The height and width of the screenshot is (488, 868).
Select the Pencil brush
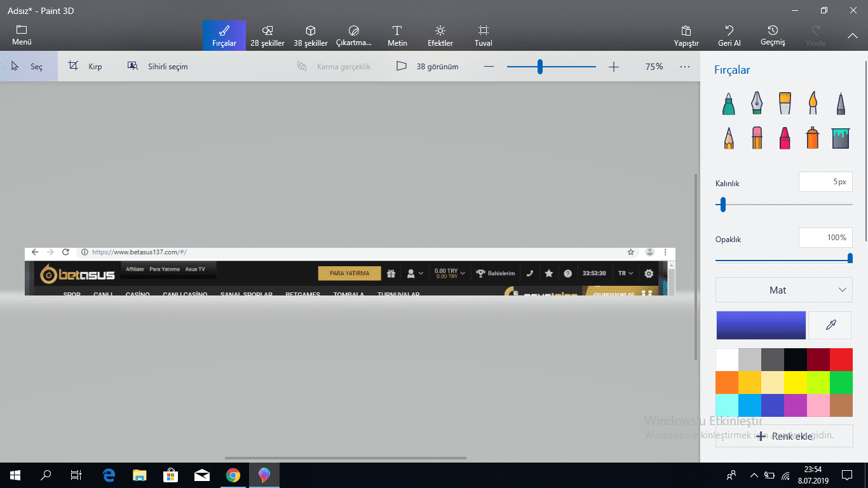click(x=729, y=137)
